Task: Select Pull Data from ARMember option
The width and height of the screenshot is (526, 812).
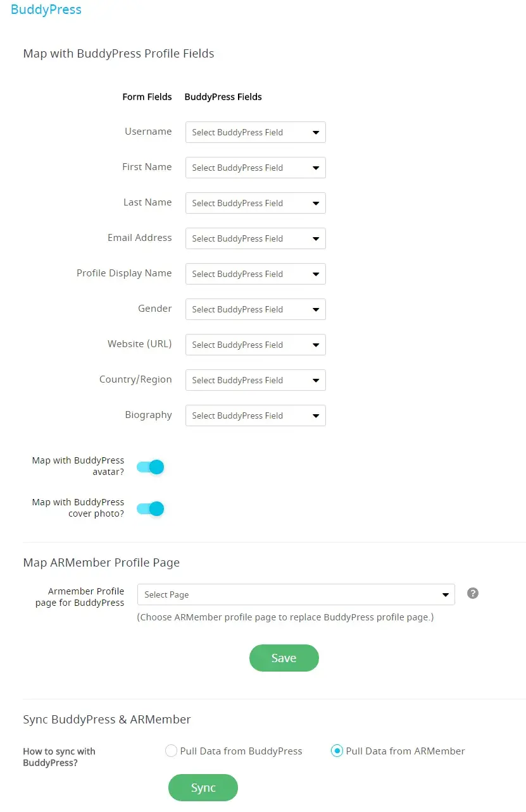Action: (337, 751)
